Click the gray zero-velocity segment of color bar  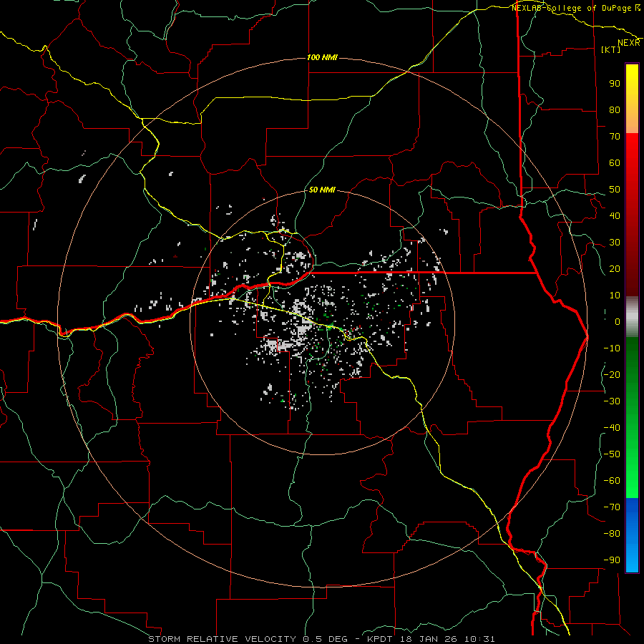click(632, 317)
